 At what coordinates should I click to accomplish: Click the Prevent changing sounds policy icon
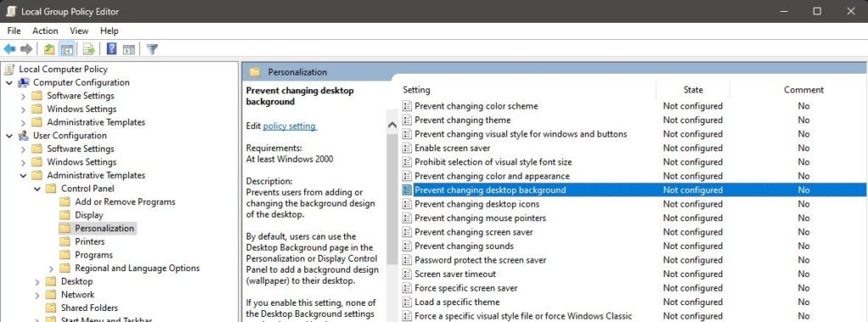point(407,247)
